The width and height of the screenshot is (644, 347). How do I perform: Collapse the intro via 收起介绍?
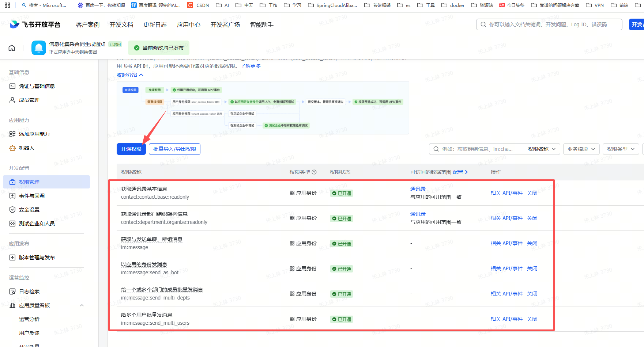pyautogui.click(x=130, y=75)
